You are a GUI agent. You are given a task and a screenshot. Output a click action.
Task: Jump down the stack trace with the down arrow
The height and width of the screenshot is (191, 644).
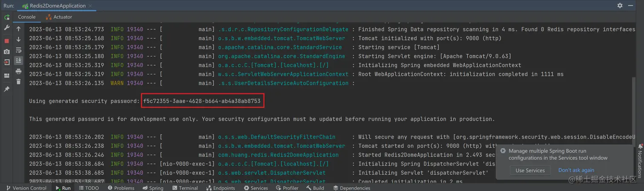18,40
